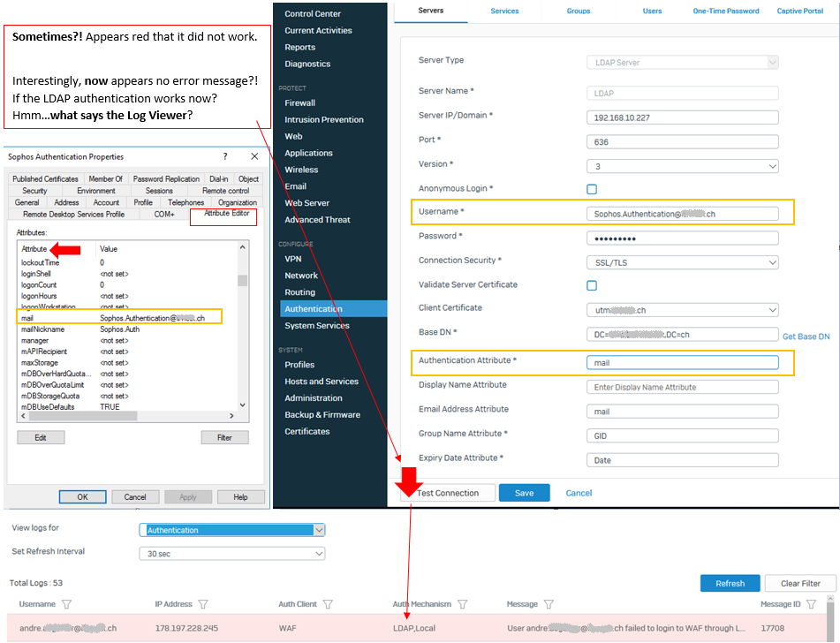Open Intrusion Prevention in sidebar

pos(324,119)
